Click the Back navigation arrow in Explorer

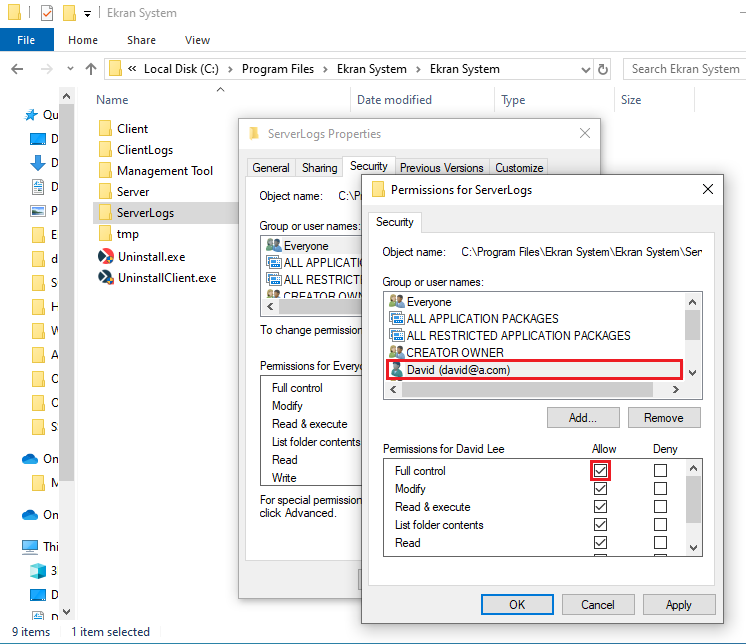point(17,69)
